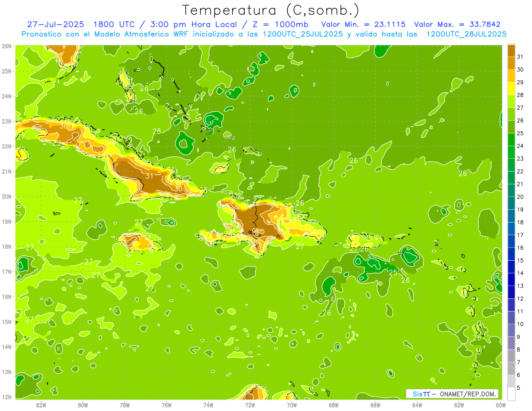Screen dimensions: 532x411
Task: Click legend swatch between 30 and 31
Action: coord(511,63)
